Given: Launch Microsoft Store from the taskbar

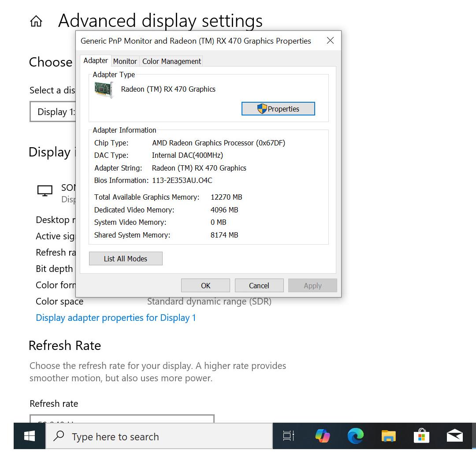Looking at the screenshot, I should pyautogui.click(x=421, y=436).
